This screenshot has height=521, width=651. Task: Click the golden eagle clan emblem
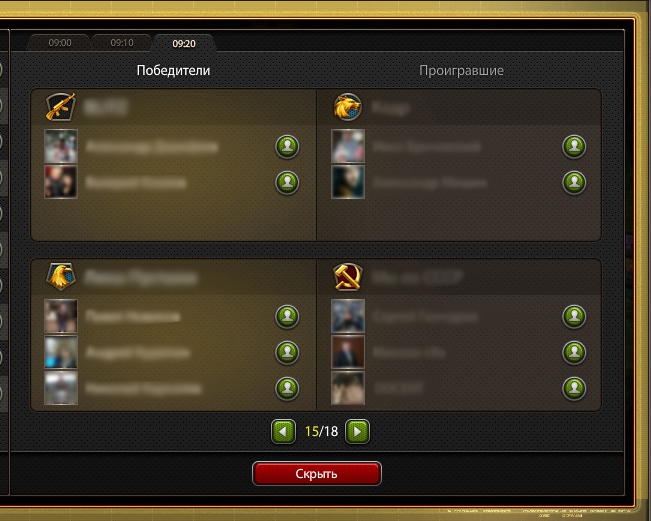click(61, 277)
